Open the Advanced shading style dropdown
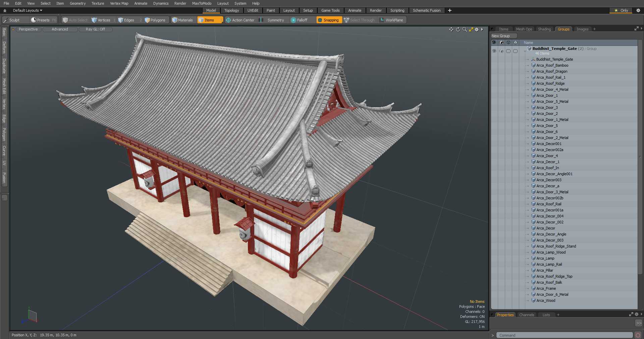Viewport: 644px width, 339px height. pyautogui.click(x=60, y=29)
